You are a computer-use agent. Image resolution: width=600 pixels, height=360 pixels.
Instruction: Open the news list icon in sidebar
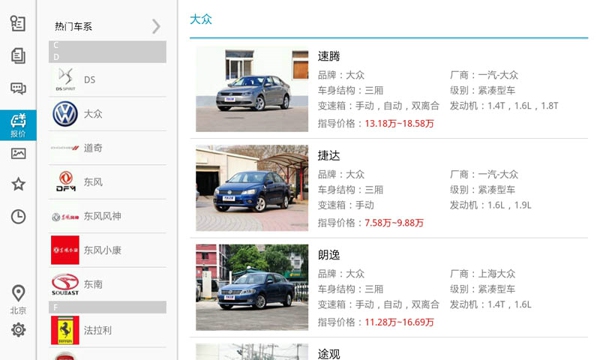(x=18, y=23)
